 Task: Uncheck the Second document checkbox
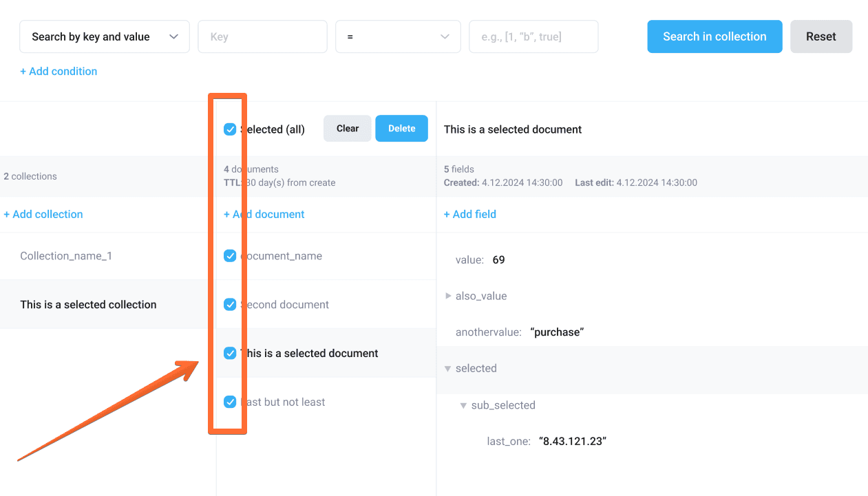[230, 305]
